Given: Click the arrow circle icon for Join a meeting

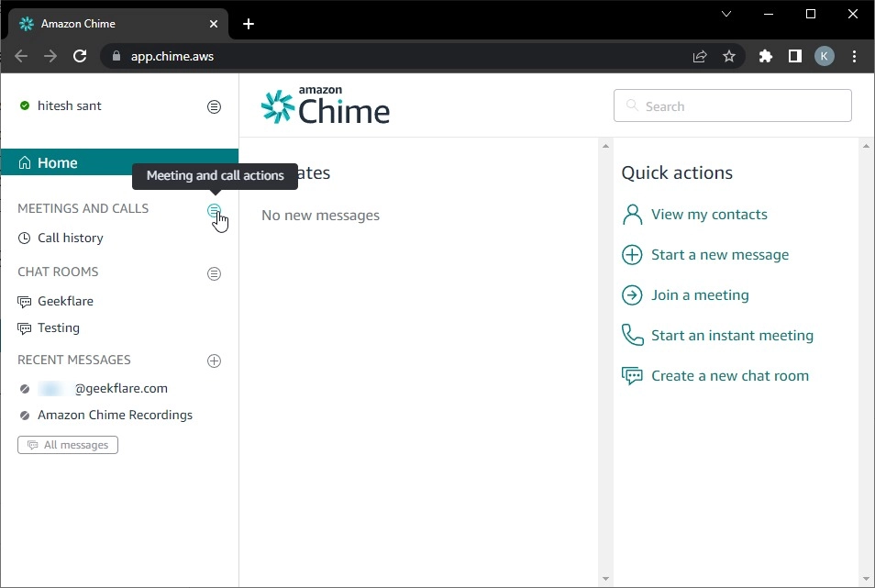Looking at the screenshot, I should 632,295.
